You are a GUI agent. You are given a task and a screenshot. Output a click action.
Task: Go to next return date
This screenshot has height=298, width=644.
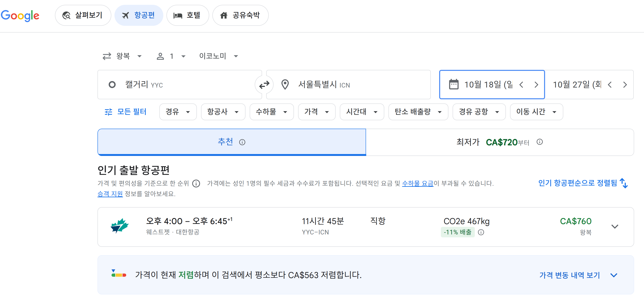pos(625,85)
